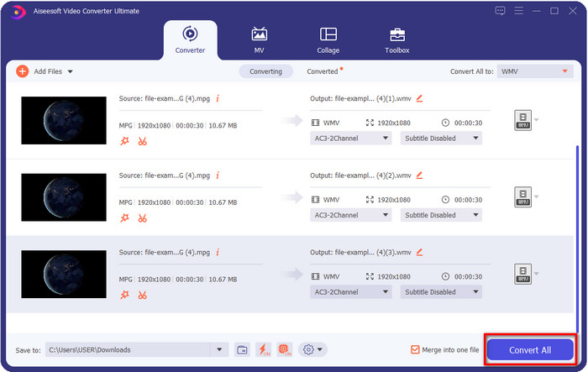
Task: Open edit effects for the (4)(1).wmv row
Action: [x=124, y=141]
